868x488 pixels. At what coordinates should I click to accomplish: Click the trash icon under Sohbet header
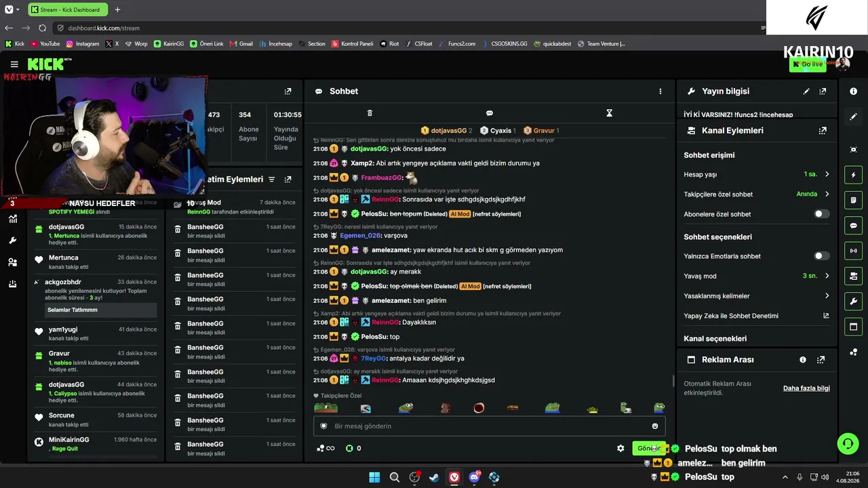(x=370, y=113)
